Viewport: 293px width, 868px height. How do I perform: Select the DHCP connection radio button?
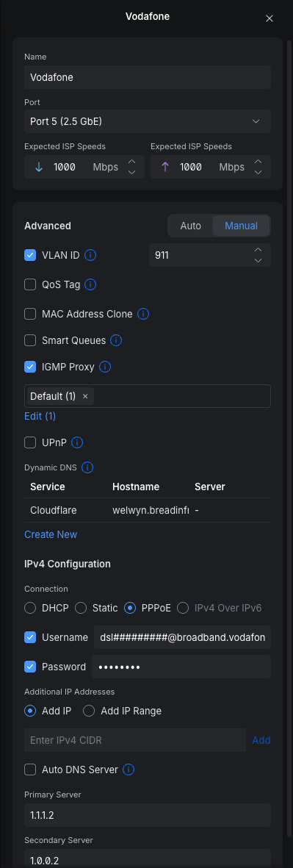30,608
